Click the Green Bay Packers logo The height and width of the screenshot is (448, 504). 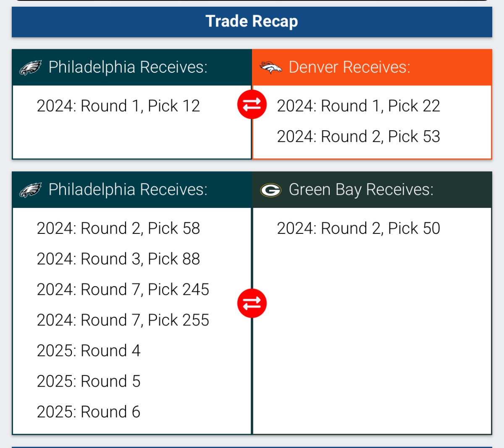point(270,190)
